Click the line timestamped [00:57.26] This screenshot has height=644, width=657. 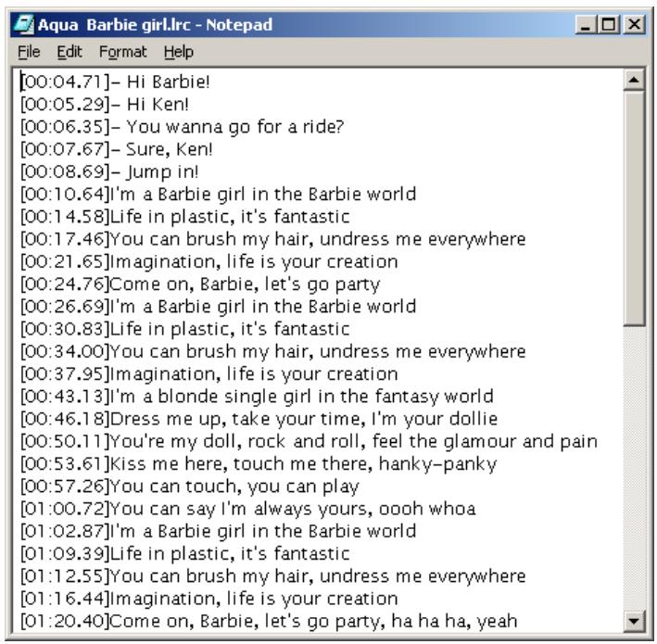point(190,486)
